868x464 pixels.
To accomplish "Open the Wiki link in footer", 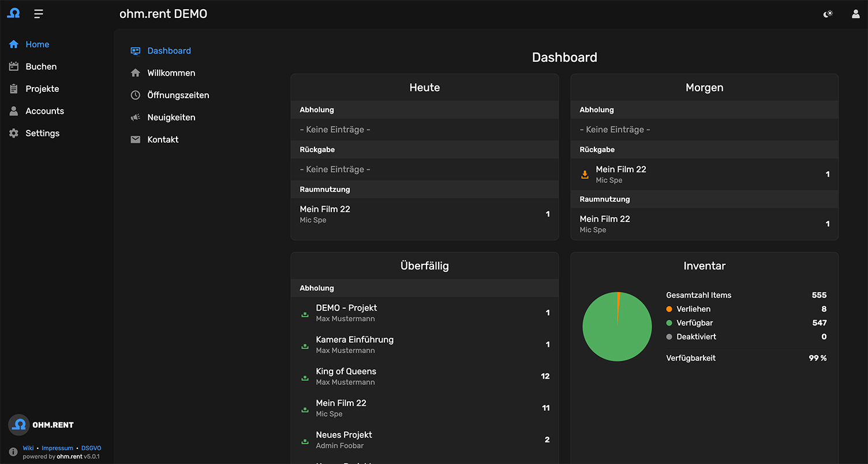I will click(28, 448).
